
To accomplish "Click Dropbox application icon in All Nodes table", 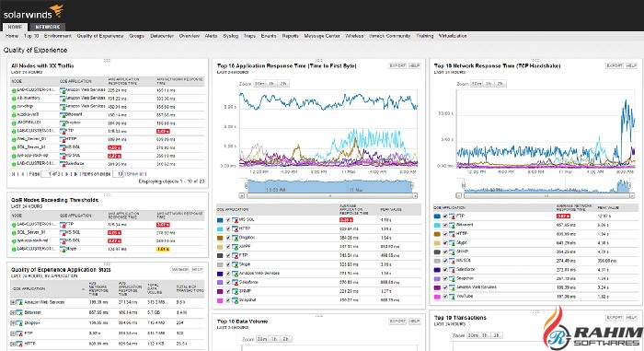I will [x=63, y=123].
